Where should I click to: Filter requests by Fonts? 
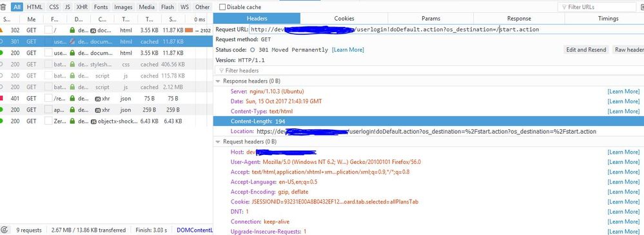tap(101, 7)
